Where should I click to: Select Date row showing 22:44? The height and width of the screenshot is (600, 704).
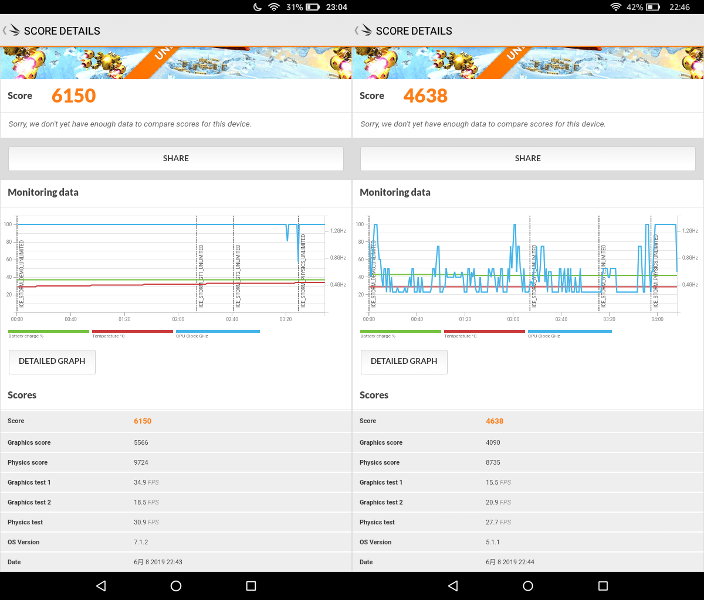(528, 562)
